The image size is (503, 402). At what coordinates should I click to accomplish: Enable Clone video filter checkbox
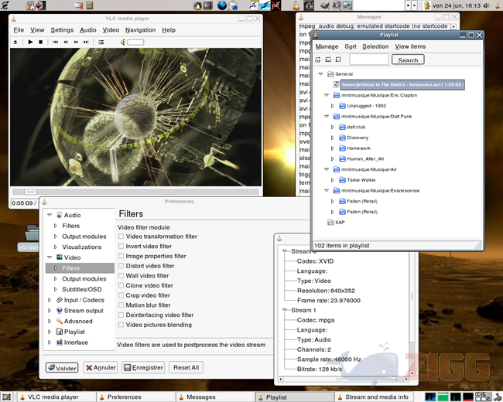(121, 285)
